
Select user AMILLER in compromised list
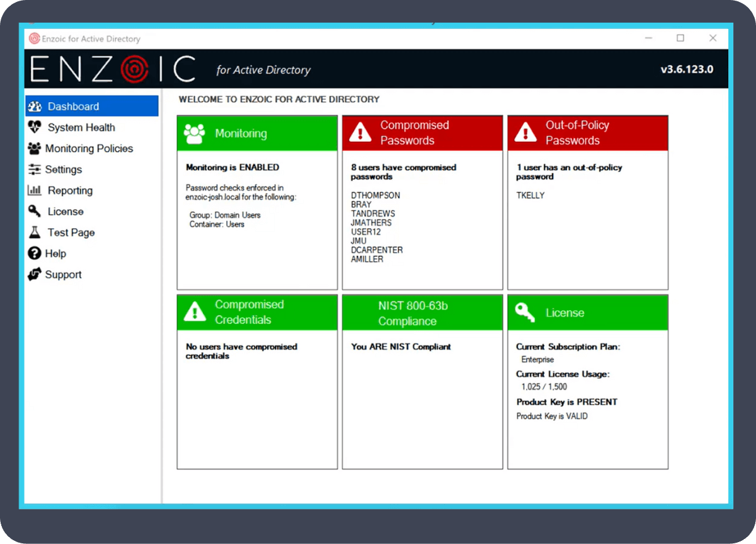[367, 259]
